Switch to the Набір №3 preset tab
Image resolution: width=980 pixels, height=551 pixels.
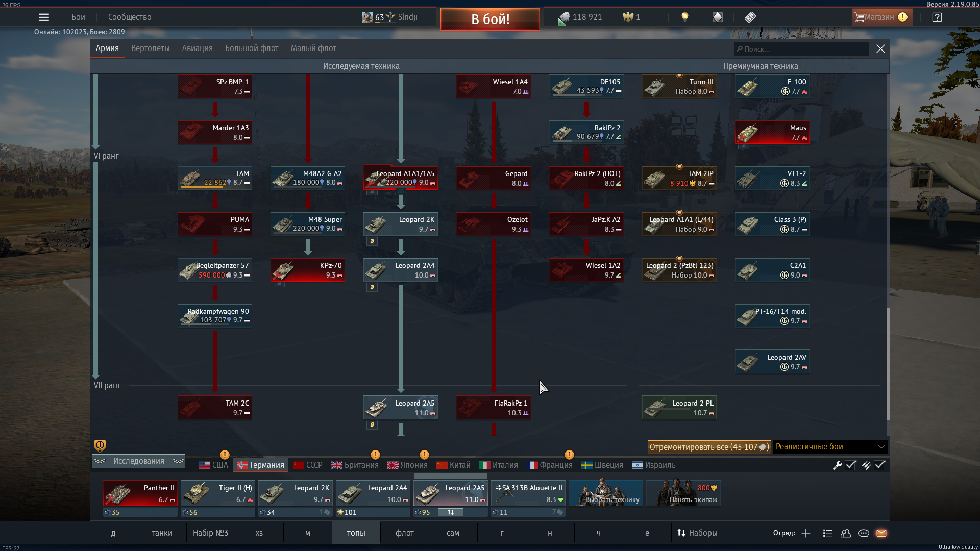(x=210, y=533)
